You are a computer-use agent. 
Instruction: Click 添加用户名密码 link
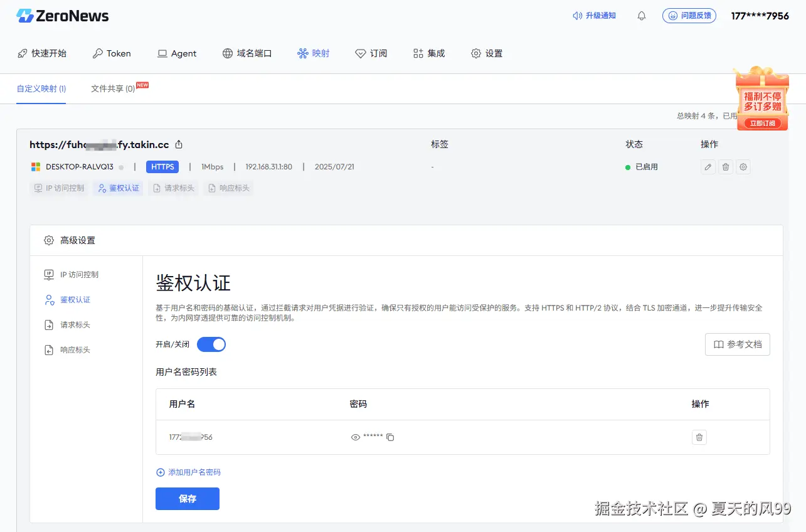(188, 472)
